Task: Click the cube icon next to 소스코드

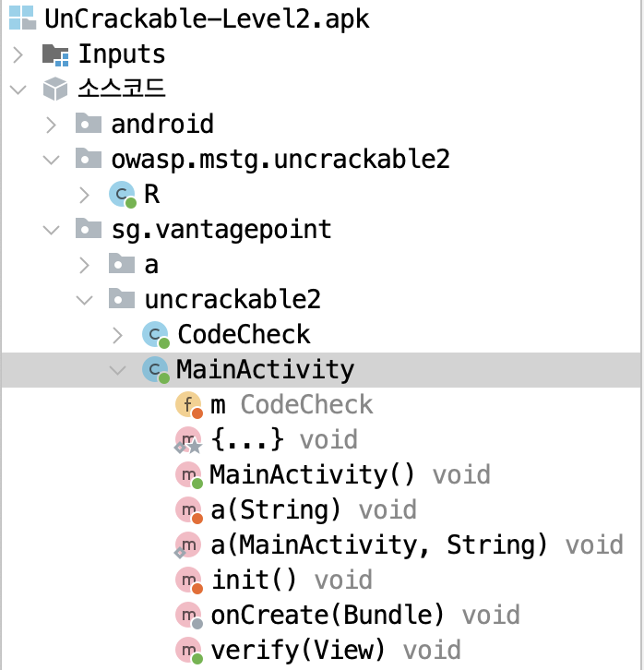Action: 55,90
